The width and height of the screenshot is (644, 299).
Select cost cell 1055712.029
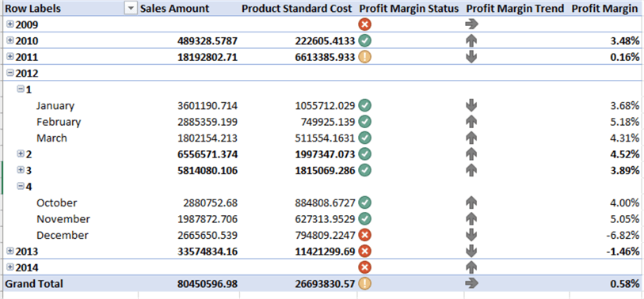pos(325,105)
